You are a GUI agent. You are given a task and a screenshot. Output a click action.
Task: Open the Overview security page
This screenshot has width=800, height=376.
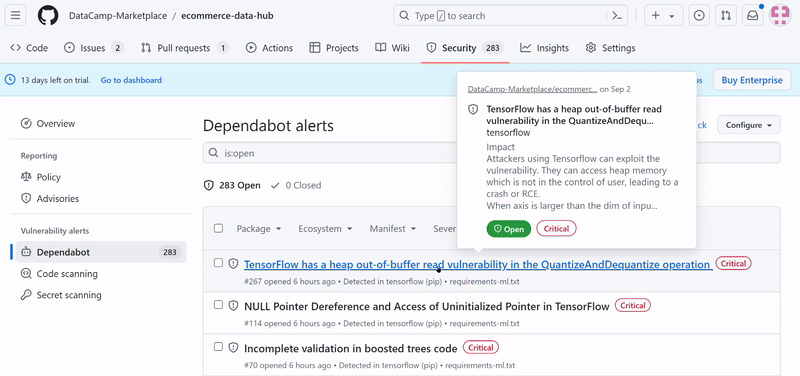point(101,123)
